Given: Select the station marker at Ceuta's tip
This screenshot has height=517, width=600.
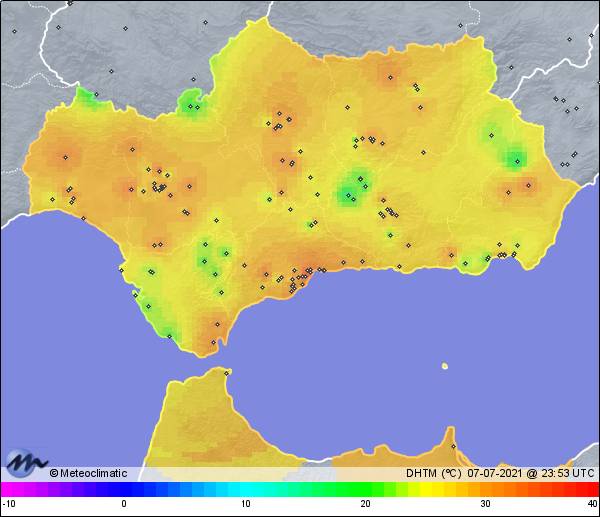Looking at the screenshot, I should pos(227,373).
